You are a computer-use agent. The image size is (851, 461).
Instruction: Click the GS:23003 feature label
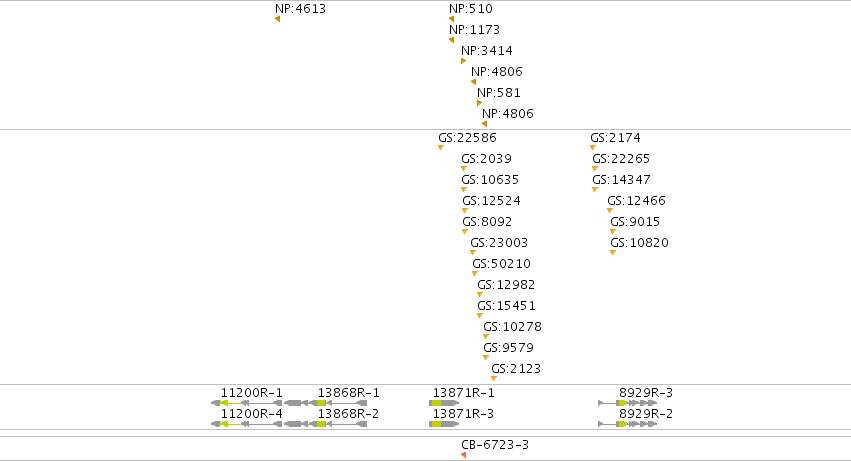[x=499, y=243]
